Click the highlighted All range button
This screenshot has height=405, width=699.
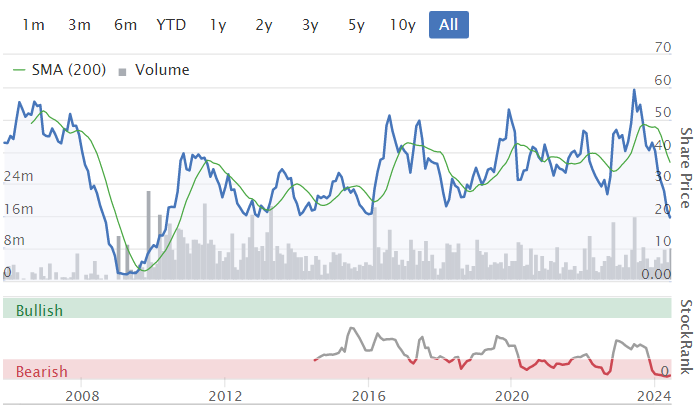pos(448,25)
